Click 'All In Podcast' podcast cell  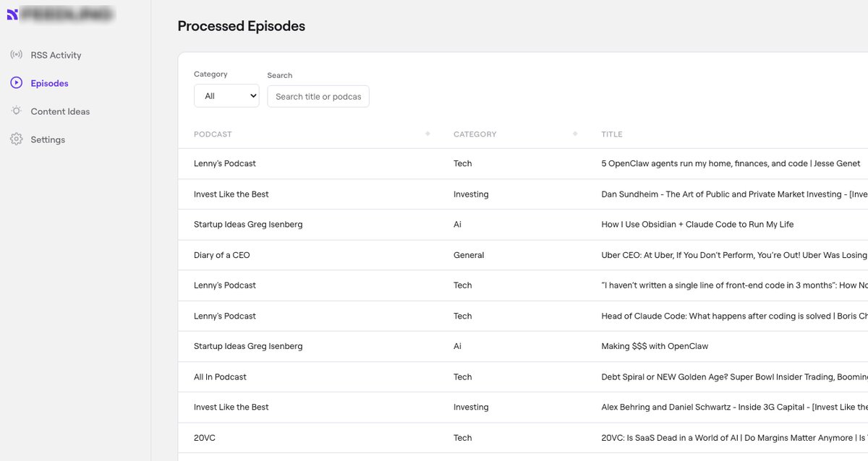(220, 376)
